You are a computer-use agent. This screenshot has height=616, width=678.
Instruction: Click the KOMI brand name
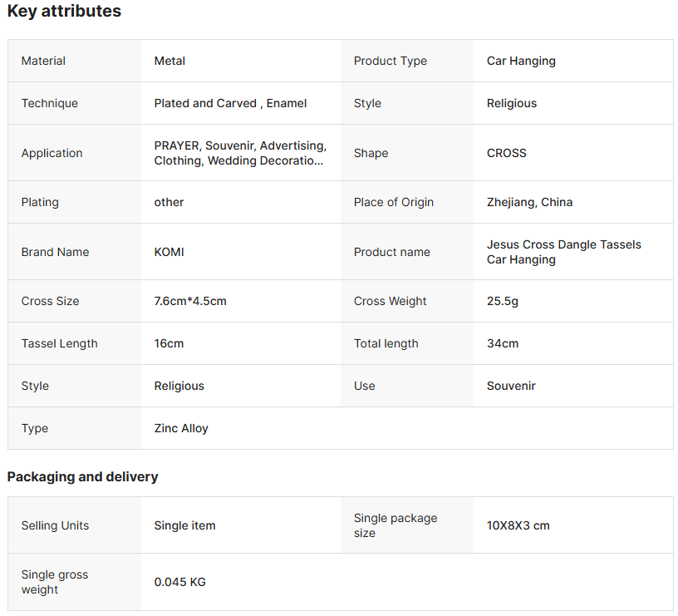[169, 252]
